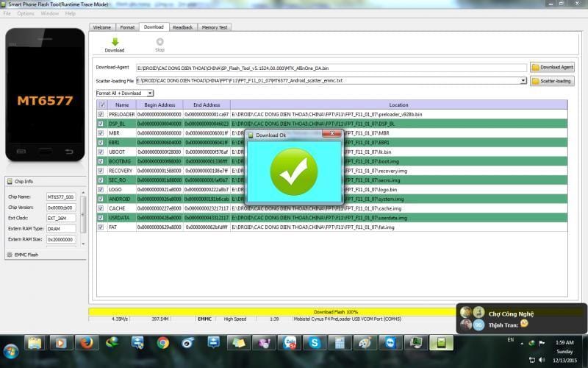This screenshot has height=368, width=588.
Task: Uncheck the ANDROID row checkbox
Action: 101,199
